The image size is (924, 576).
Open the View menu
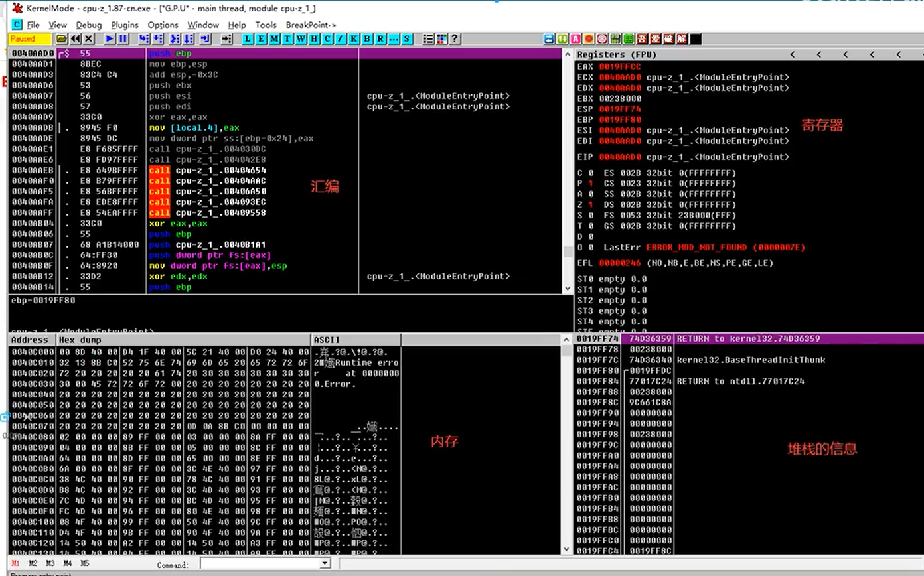coord(58,25)
